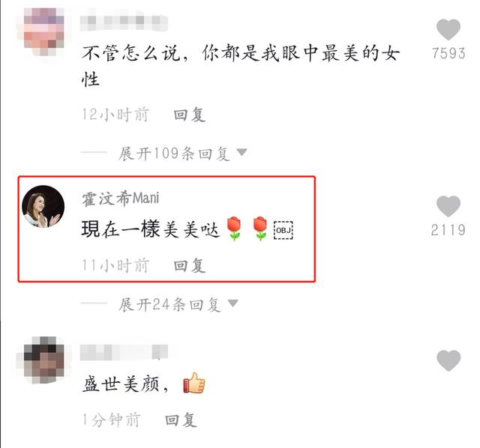Screen dimensions: 480x448
Task: Reply to the 12小时前 comment
Action: coord(190,115)
